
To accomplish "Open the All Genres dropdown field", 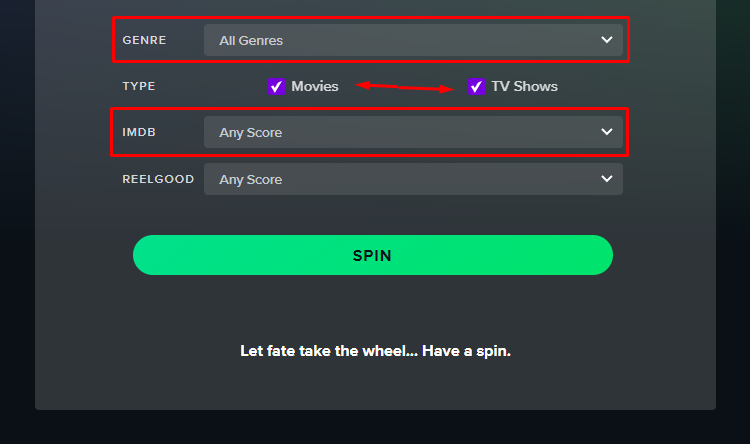I will coord(413,40).
